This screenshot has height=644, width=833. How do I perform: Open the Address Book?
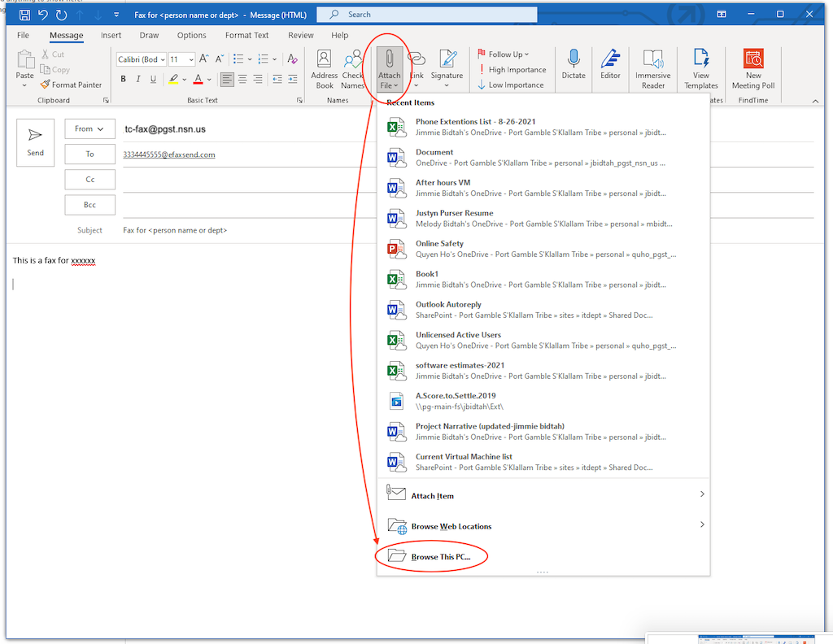click(x=324, y=69)
